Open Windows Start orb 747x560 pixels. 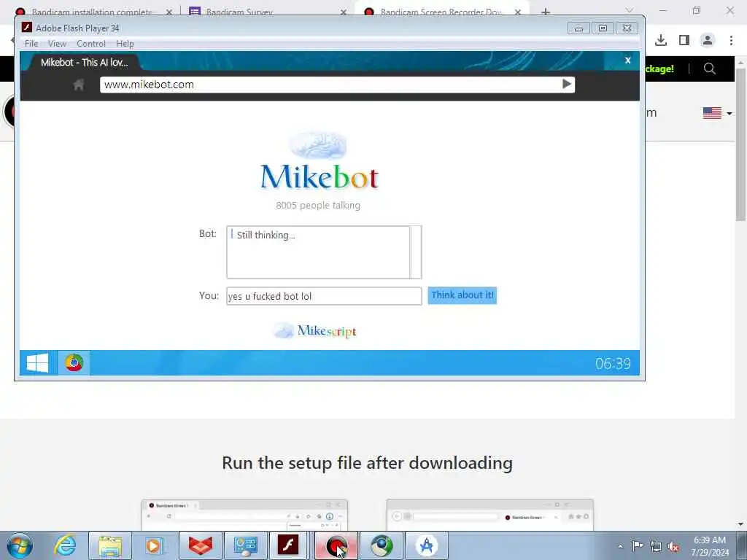pos(20,545)
